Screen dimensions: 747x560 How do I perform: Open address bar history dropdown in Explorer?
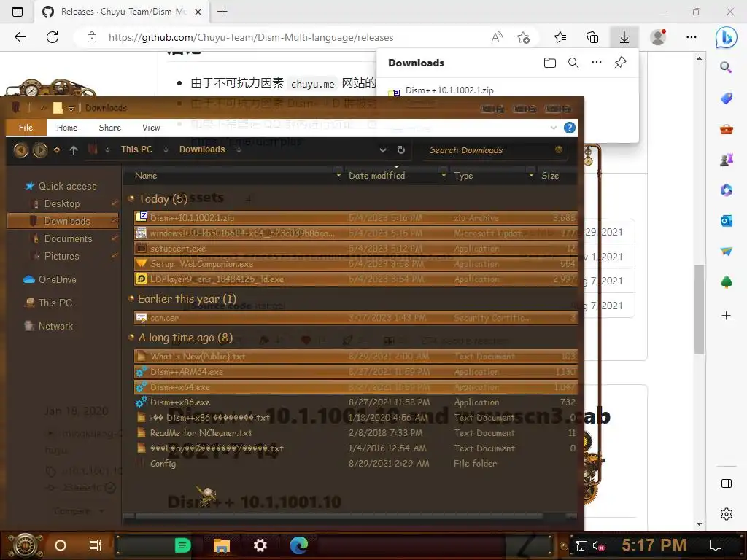click(382, 150)
